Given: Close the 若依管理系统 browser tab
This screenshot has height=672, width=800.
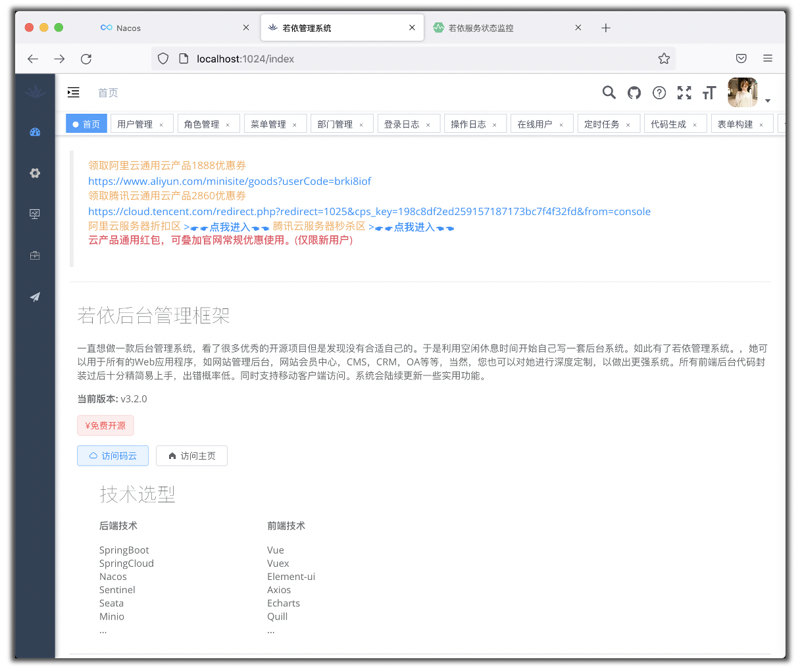Looking at the screenshot, I should click(412, 28).
